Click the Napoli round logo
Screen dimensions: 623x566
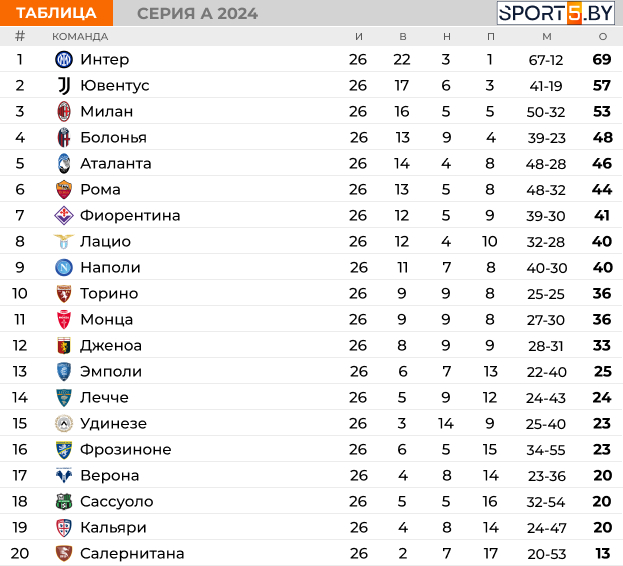[x=64, y=267]
